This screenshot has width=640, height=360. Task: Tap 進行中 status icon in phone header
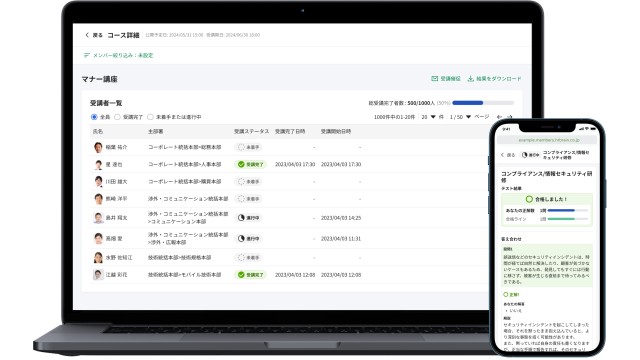pyautogui.click(x=524, y=155)
